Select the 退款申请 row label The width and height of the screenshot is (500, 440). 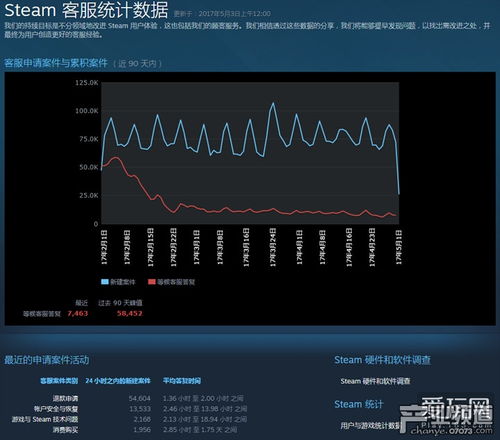click(65, 398)
